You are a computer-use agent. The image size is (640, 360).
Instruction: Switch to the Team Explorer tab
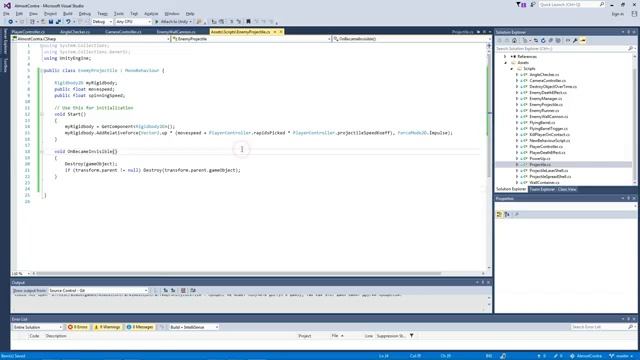(x=542, y=189)
